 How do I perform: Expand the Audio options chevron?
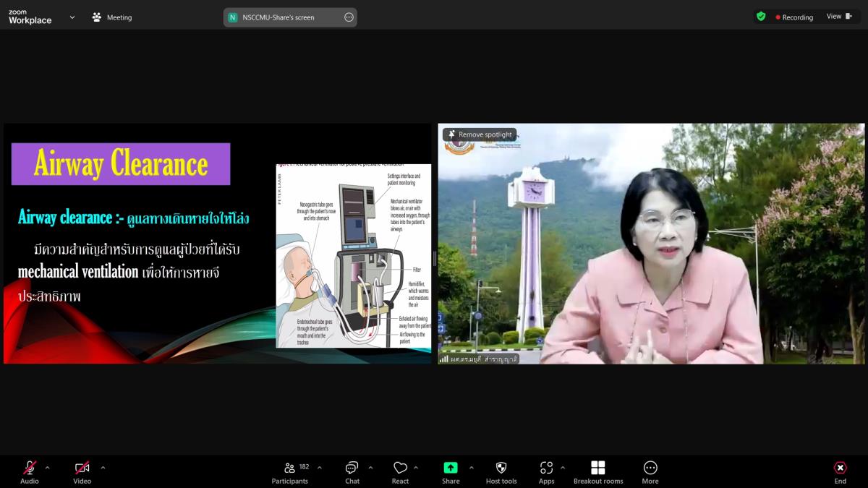48,468
